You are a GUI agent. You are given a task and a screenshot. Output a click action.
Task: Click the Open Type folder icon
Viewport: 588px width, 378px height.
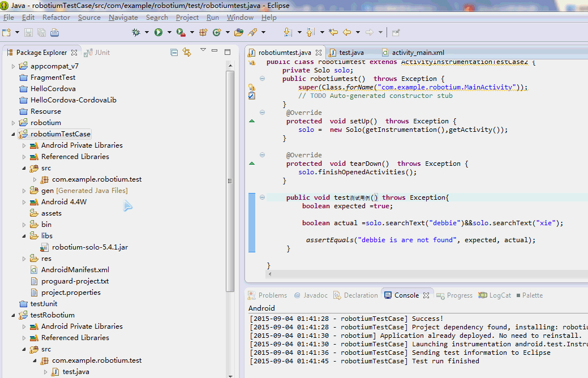coord(238,33)
